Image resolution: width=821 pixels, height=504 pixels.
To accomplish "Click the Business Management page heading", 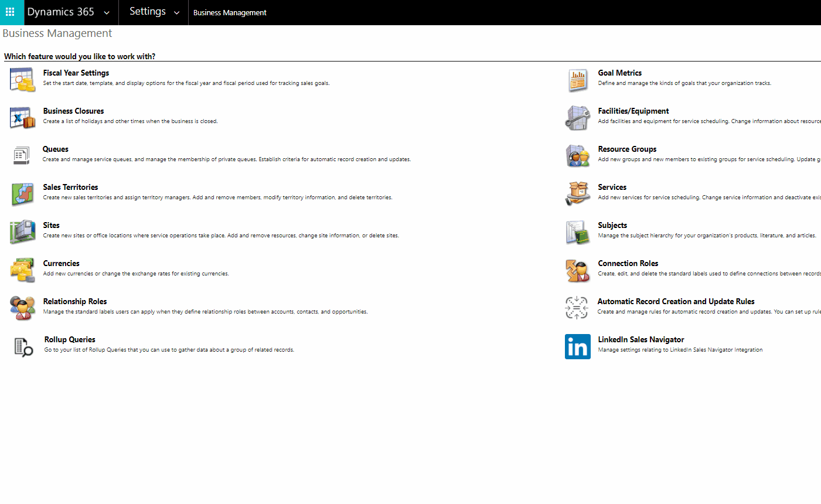I will point(57,33).
